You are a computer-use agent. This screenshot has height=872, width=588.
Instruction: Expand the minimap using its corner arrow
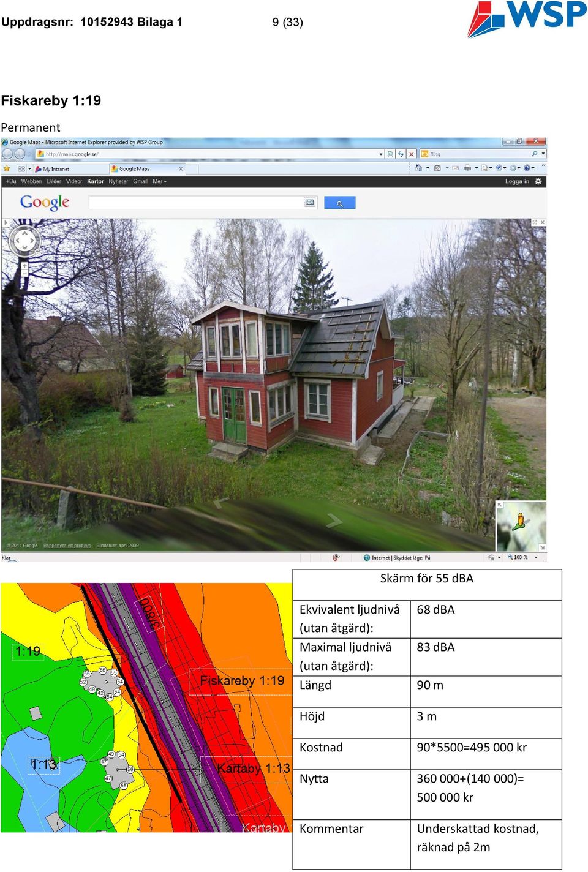coord(500,505)
